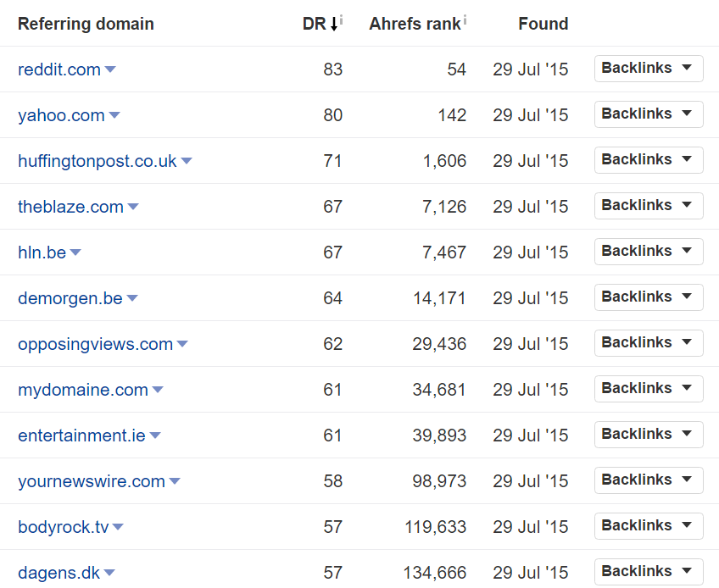Open Backlinks dropdown for dagens.dk
The width and height of the screenshot is (719, 588).
coord(649,572)
